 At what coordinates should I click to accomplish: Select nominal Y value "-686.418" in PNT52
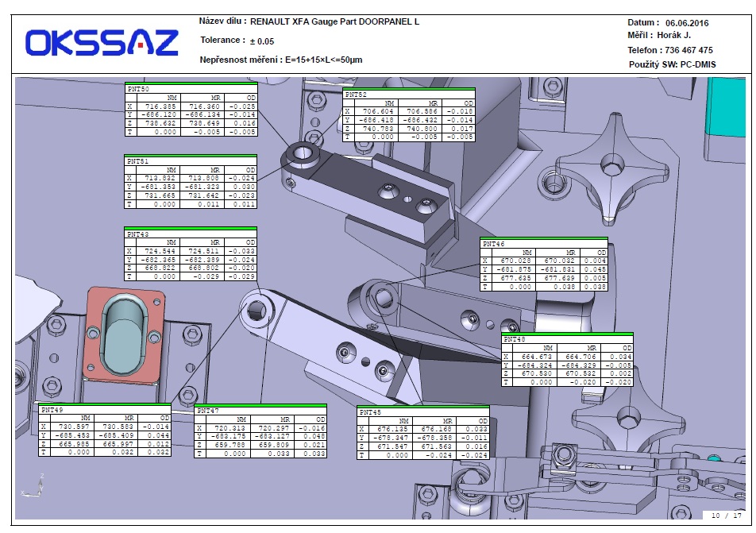pos(376,120)
